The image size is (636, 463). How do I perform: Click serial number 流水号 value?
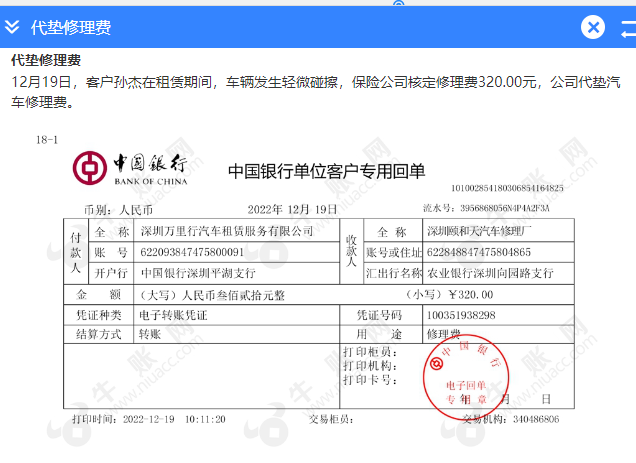click(505, 208)
